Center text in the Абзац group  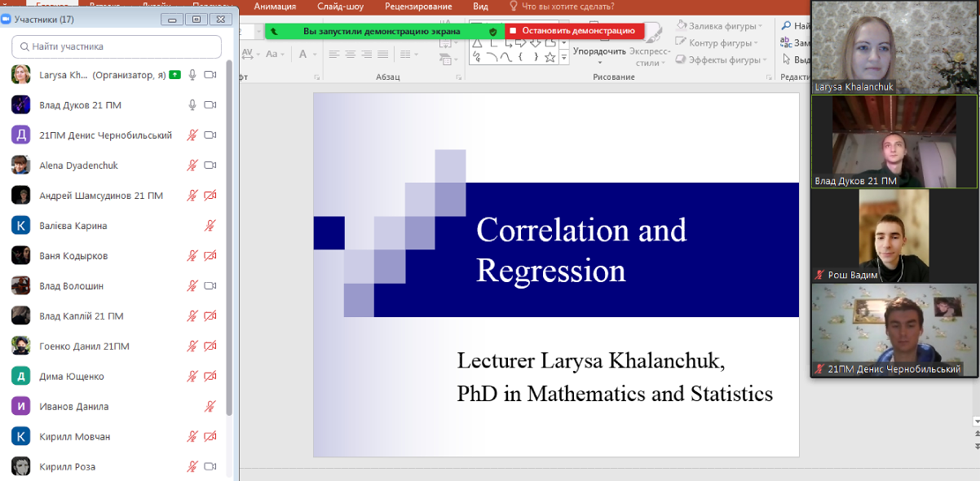(x=350, y=55)
